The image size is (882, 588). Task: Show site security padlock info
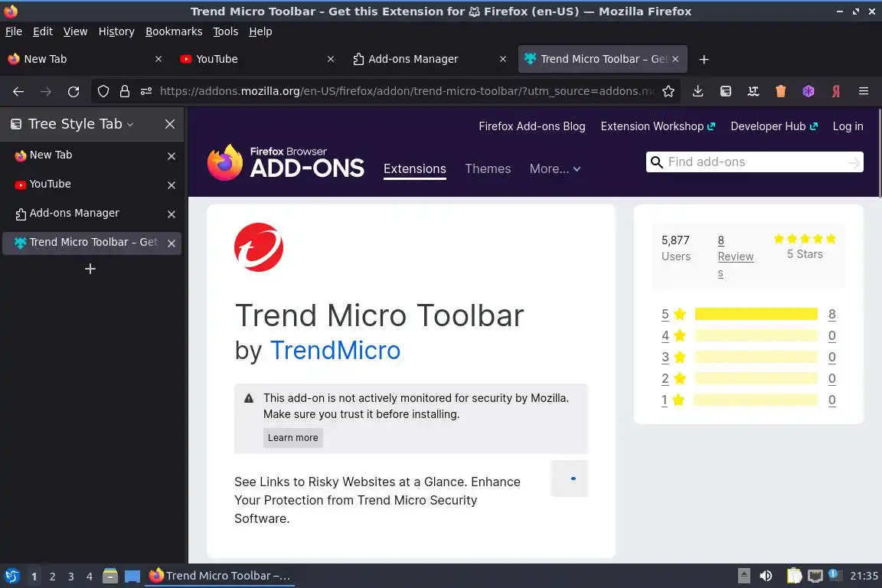[124, 91]
